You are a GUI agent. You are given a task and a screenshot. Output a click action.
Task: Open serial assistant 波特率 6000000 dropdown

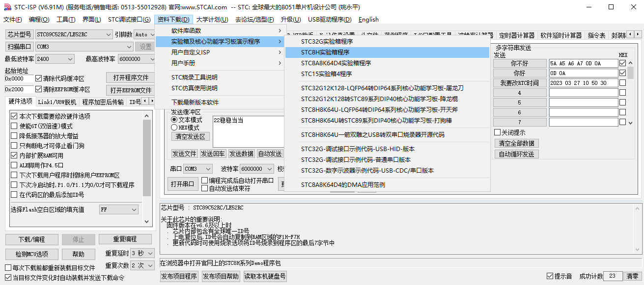(x=257, y=169)
